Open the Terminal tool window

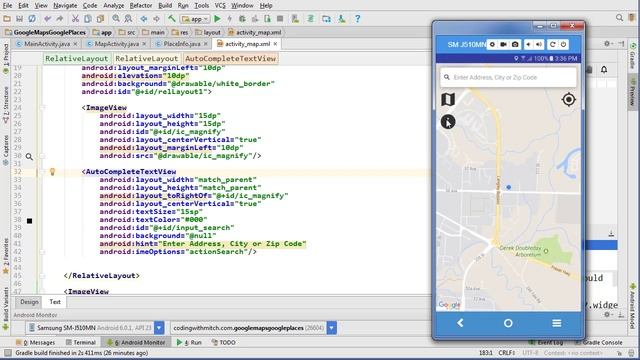[81, 342]
